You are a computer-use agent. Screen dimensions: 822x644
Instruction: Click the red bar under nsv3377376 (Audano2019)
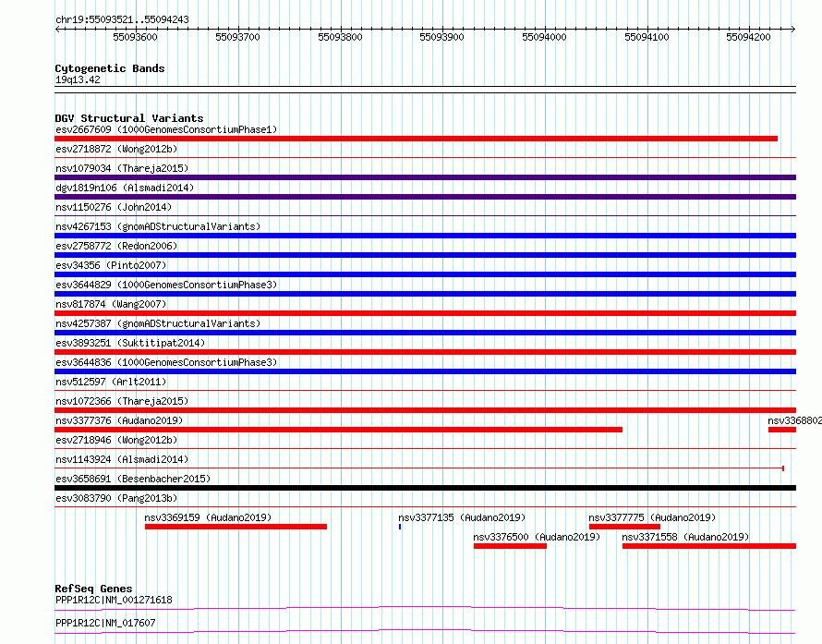pos(339,430)
